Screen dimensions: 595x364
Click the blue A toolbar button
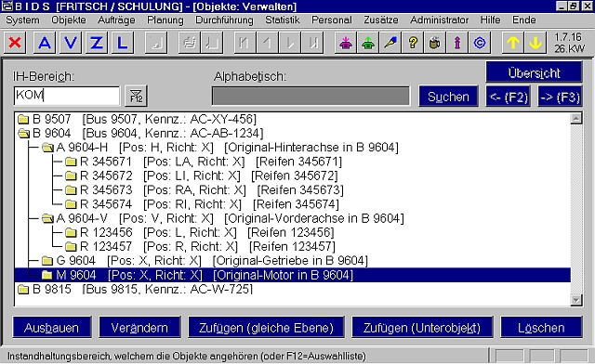click(x=45, y=43)
